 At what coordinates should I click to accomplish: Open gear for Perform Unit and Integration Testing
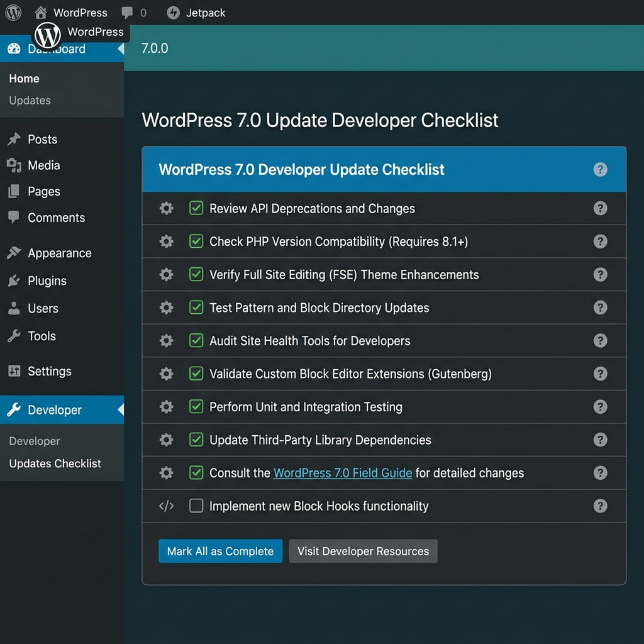tap(166, 407)
